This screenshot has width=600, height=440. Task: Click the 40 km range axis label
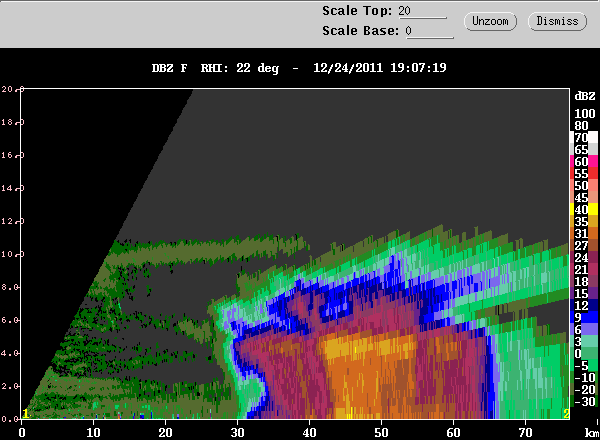[309, 433]
